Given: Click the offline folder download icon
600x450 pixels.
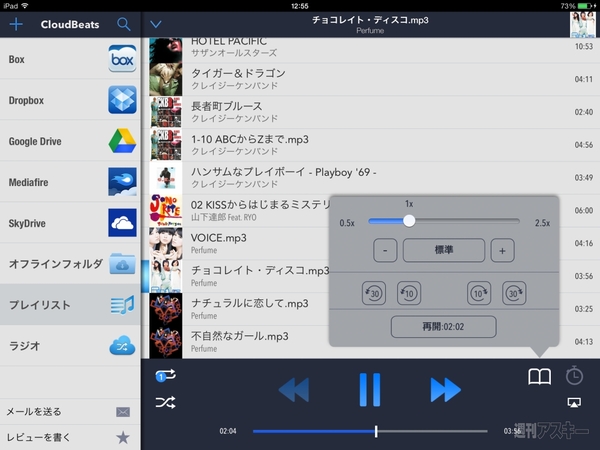Looking at the screenshot, I should [x=122, y=264].
